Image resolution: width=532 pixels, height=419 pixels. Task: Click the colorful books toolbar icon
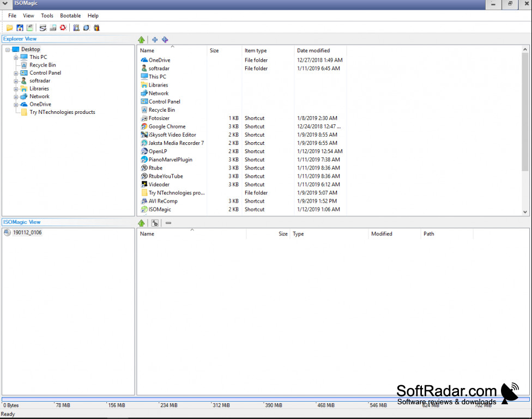[96, 28]
